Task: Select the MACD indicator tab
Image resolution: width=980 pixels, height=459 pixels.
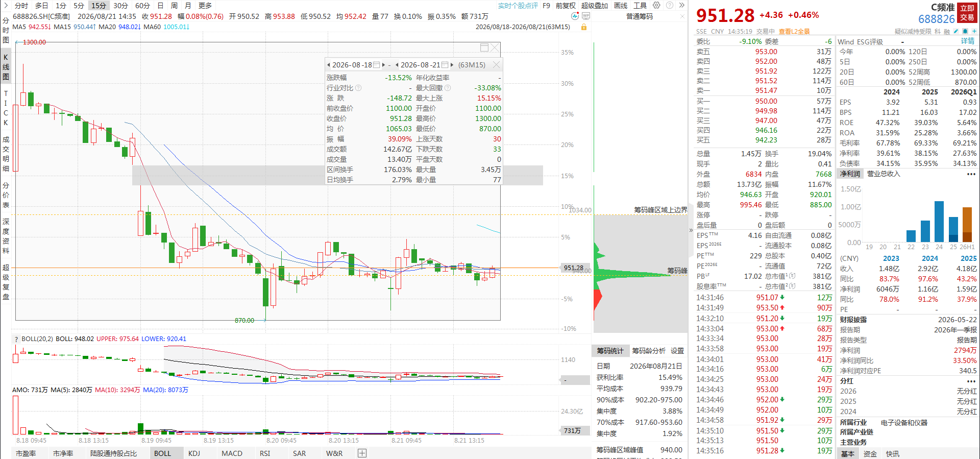Action: point(232,453)
